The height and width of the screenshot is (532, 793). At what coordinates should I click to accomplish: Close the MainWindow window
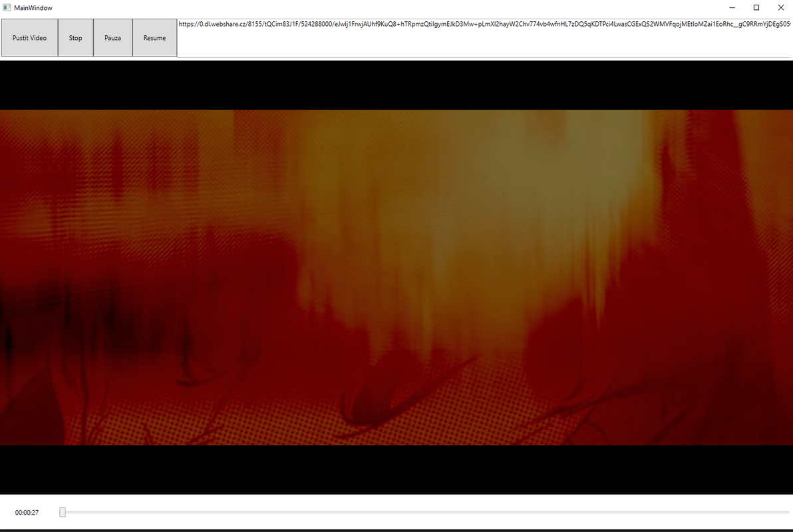click(x=780, y=7)
